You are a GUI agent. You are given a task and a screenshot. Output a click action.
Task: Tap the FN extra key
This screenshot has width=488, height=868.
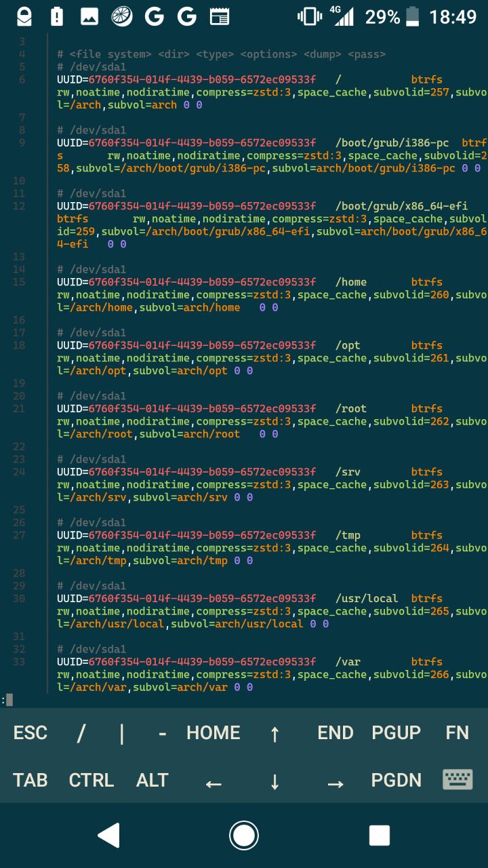(457, 732)
